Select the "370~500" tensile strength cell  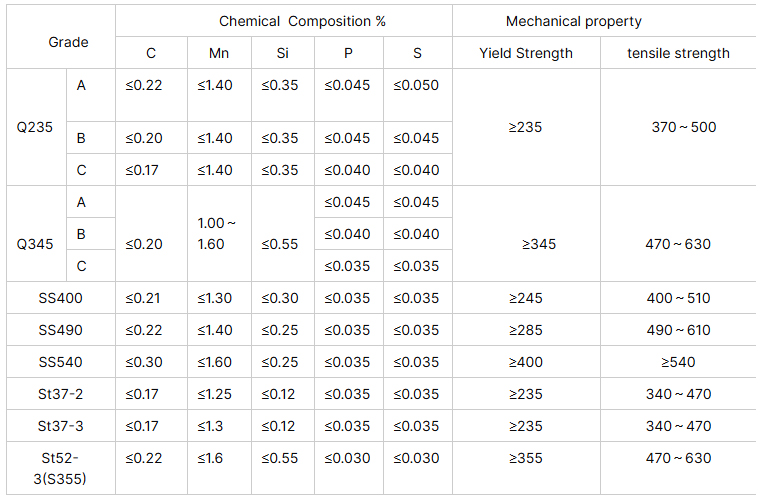tap(684, 127)
